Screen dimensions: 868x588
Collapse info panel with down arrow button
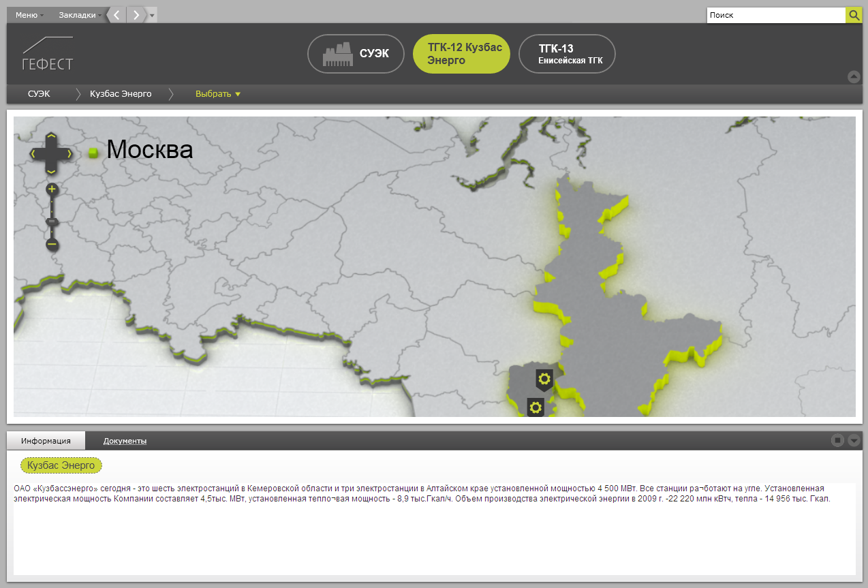click(x=854, y=441)
